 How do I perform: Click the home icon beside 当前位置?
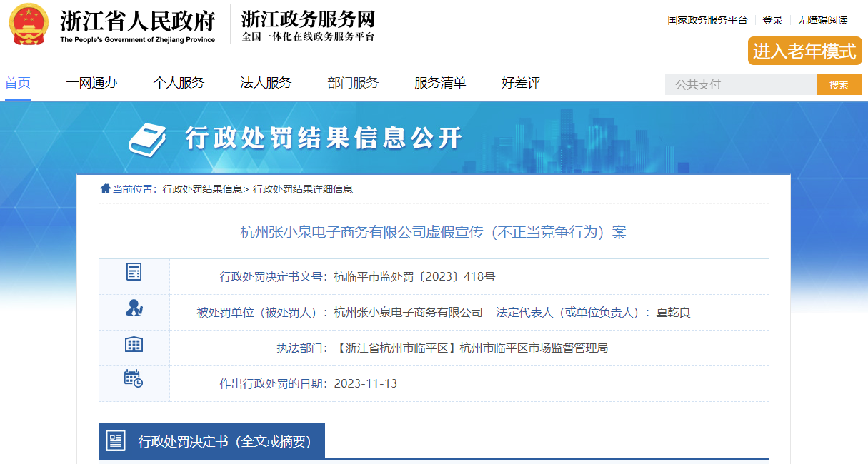105,188
